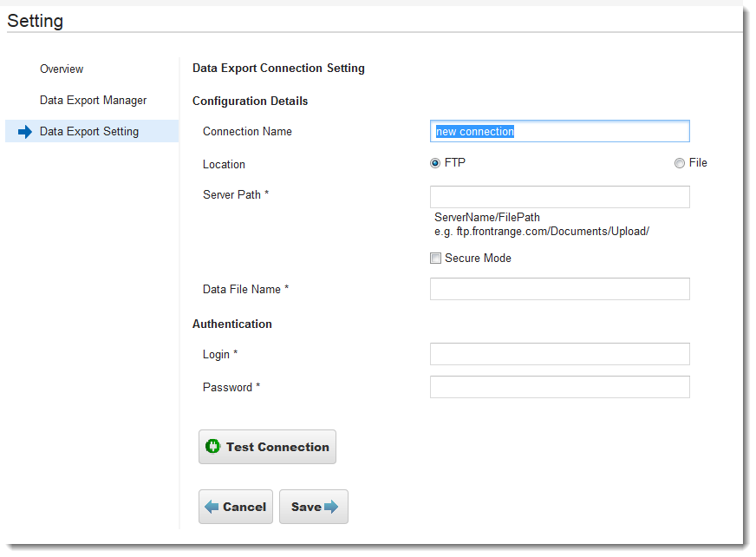This screenshot has width=756, height=557.
Task: Click the Secure Mode label text
Action: pos(478,259)
